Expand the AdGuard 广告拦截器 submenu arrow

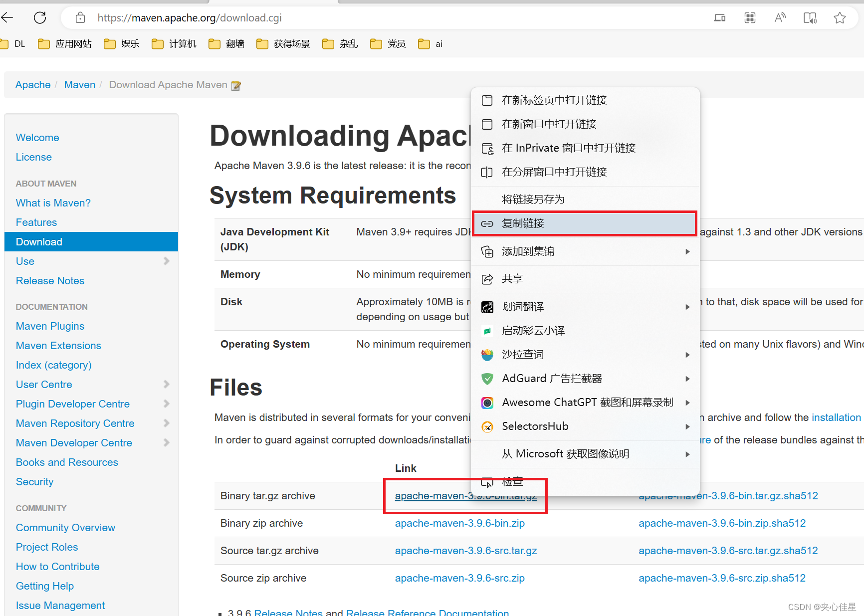click(687, 379)
